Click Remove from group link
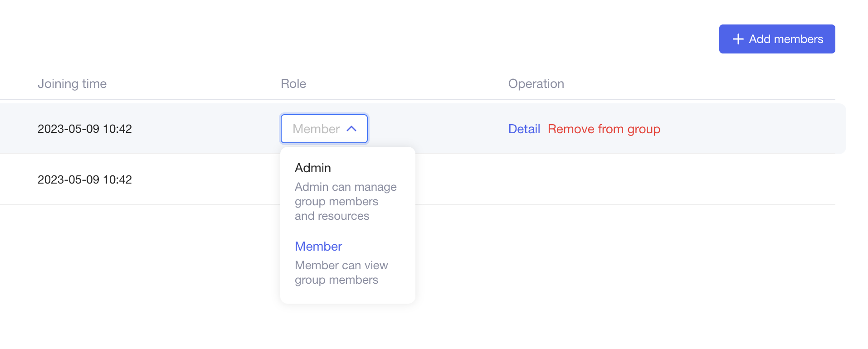 pyautogui.click(x=604, y=129)
